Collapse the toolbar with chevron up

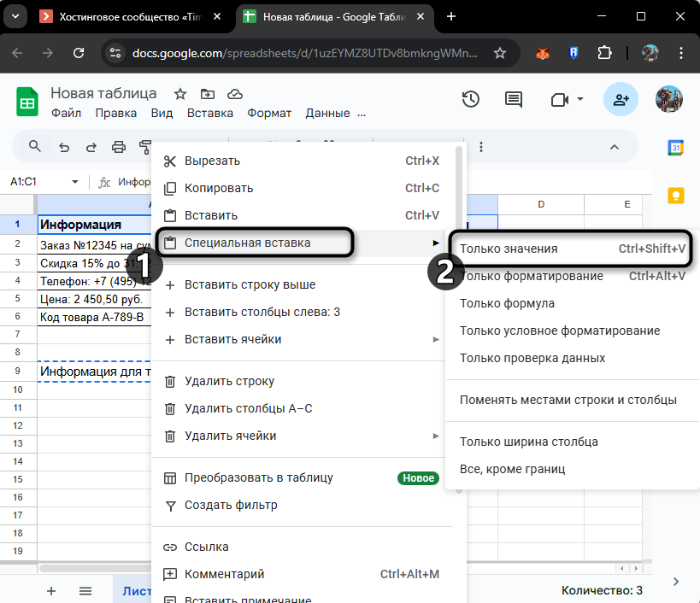tap(615, 147)
